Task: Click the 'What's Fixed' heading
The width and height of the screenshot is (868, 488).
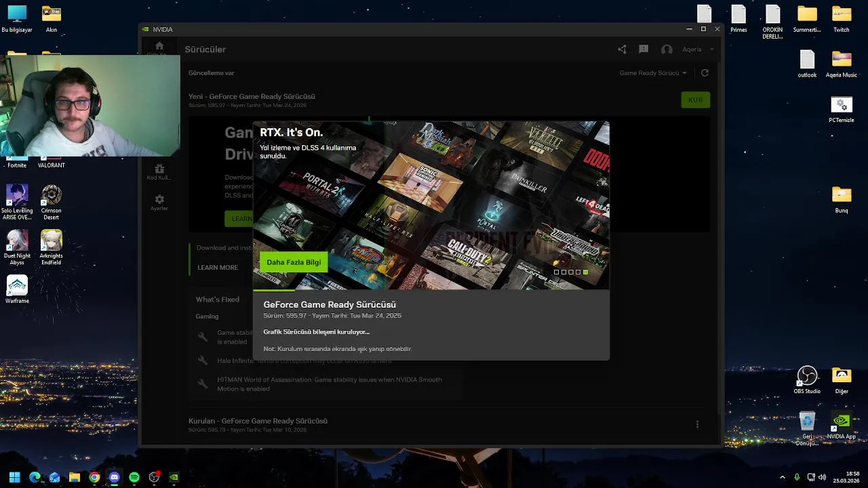Action: (x=218, y=300)
